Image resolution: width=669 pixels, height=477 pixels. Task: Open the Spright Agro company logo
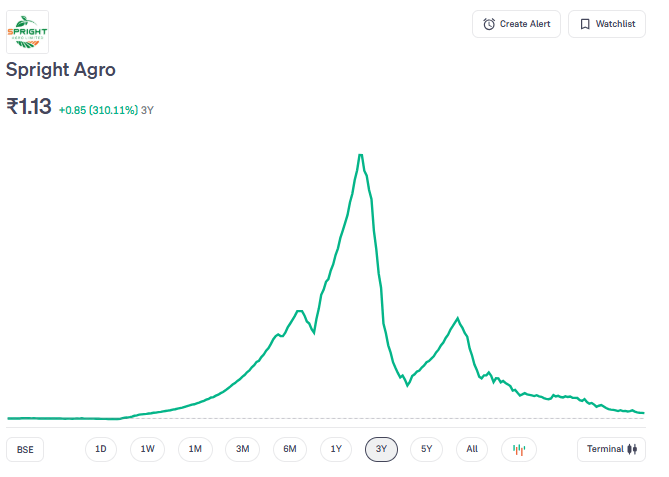click(x=27, y=32)
